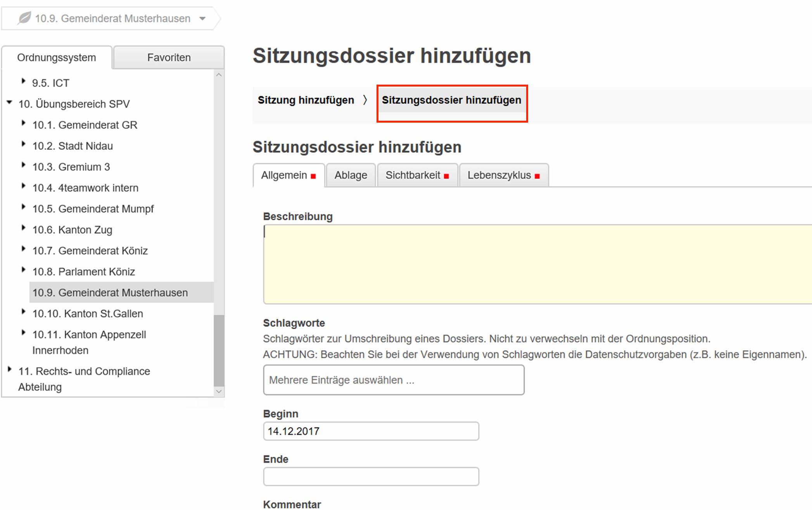Click the leaf icon in the breadcrumb

[24, 18]
